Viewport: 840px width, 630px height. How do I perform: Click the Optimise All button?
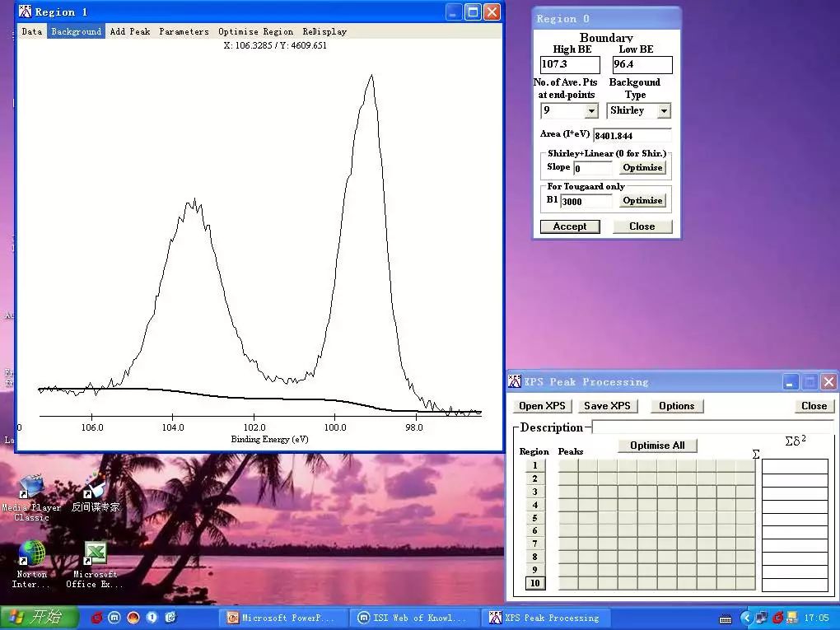coord(657,446)
